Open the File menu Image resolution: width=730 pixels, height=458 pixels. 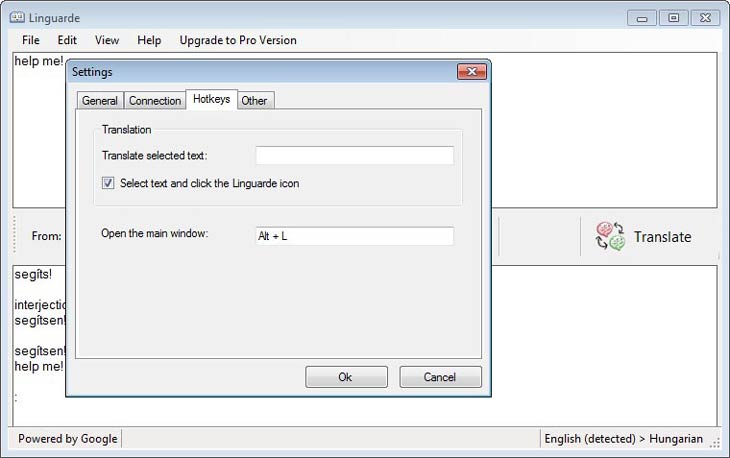tap(31, 40)
